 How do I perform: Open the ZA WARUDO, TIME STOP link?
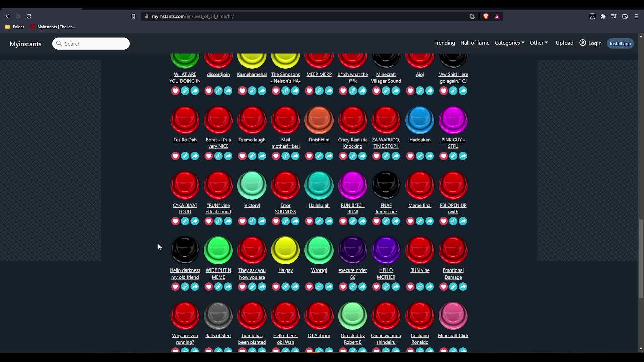point(386,143)
